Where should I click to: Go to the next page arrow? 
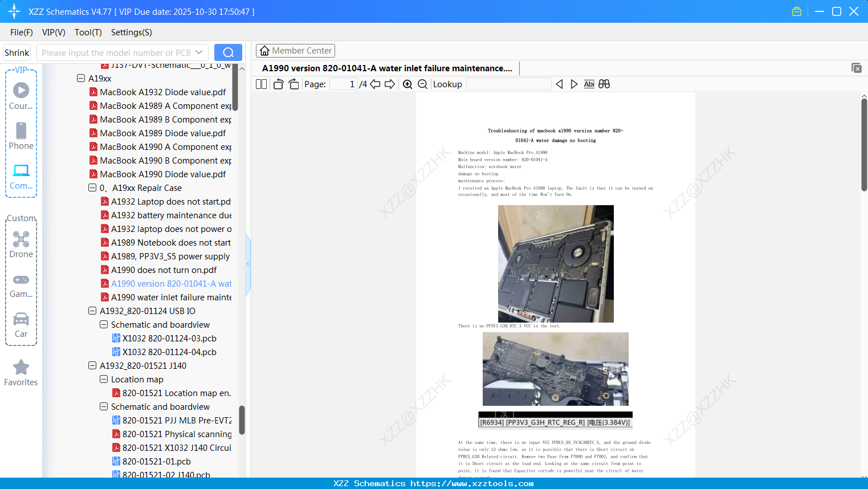(x=390, y=84)
